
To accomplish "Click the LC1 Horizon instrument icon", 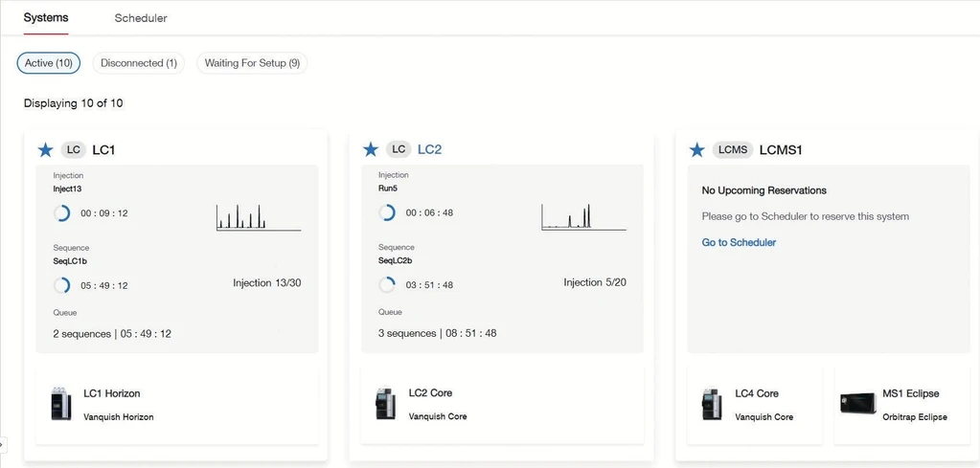I will (61, 404).
